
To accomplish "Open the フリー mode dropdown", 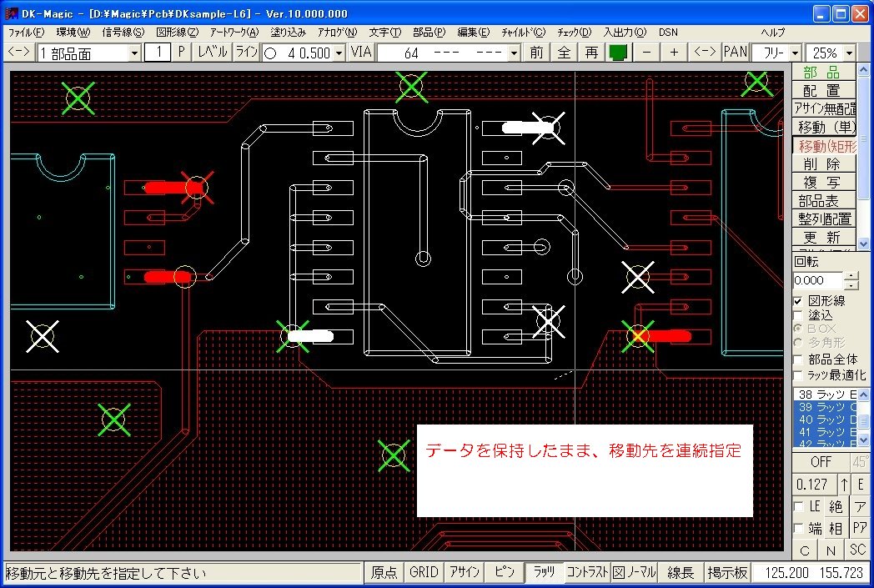I will pos(796,53).
